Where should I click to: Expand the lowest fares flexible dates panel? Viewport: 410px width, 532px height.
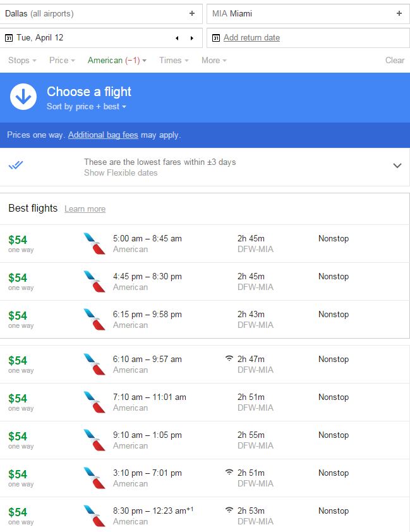pyautogui.click(x=397, y=166)
